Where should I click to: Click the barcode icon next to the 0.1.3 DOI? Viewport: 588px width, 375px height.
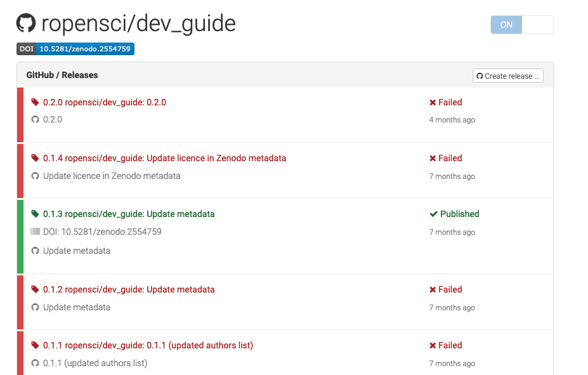pos(34,232)
